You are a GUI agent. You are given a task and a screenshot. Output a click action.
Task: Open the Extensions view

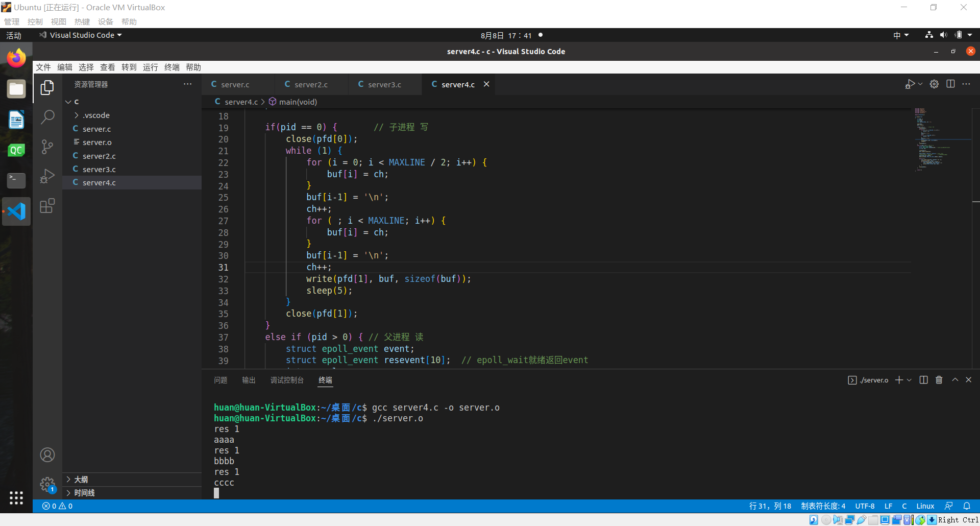point(47,206)
